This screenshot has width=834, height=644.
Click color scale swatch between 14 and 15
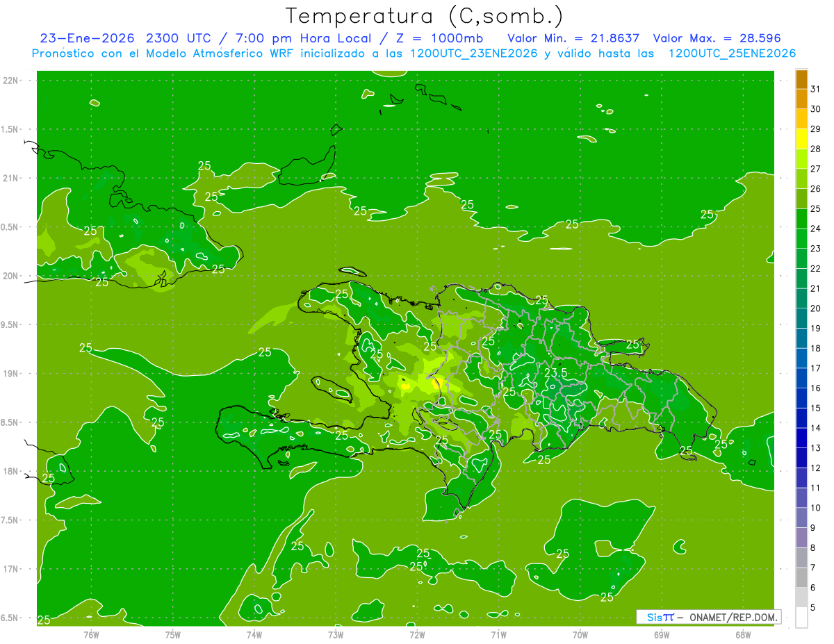tap(801, 418)
